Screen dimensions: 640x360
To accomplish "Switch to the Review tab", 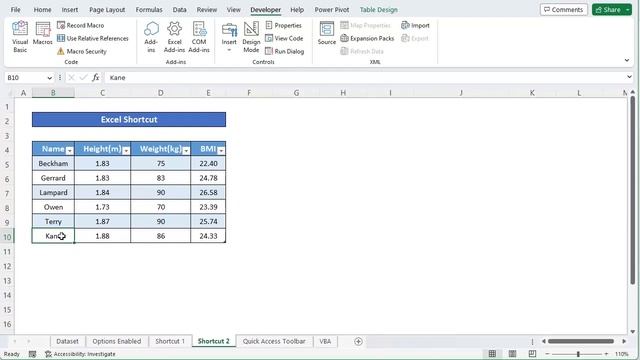I will click(x=207, y=9).
